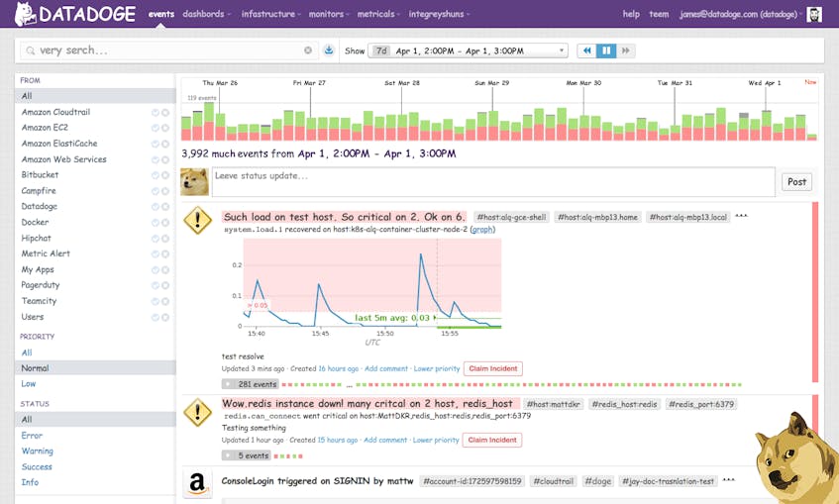Click the Leeve status update text box

pos(493,182)
